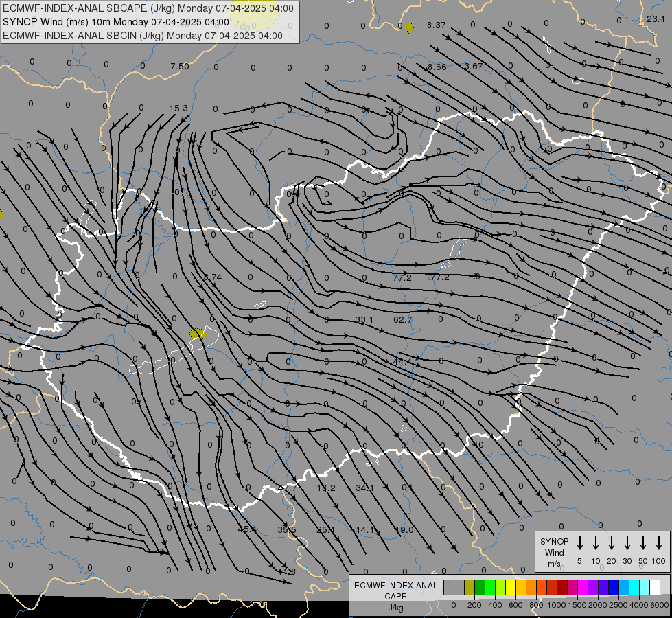Click the 50 m/s wind arrow in SYNOP legend

[643, 542]
